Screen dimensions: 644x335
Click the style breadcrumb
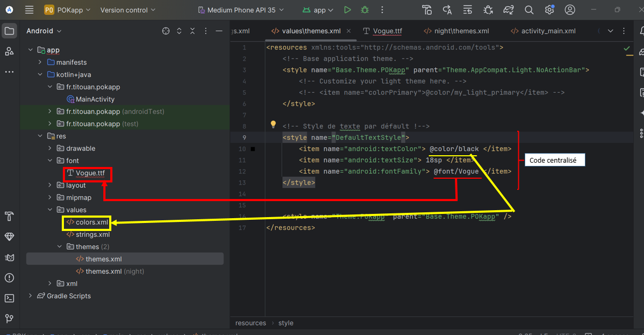(x=286, y=323)
